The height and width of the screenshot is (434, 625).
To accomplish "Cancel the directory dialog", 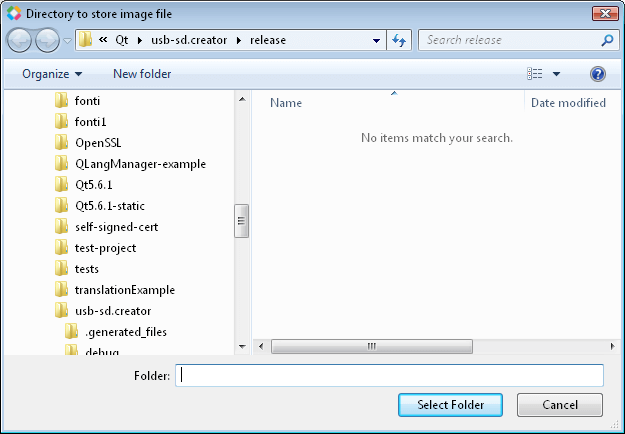I will 559,405.
